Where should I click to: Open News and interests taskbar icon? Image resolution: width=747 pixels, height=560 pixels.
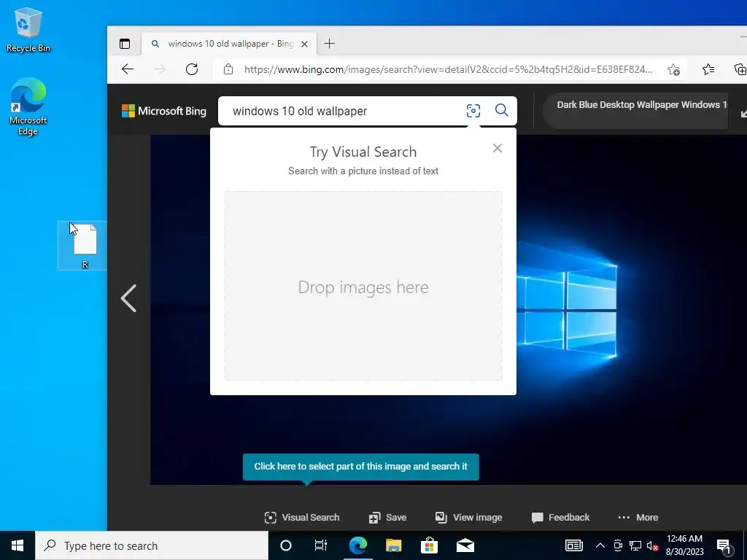coord(573,545)
